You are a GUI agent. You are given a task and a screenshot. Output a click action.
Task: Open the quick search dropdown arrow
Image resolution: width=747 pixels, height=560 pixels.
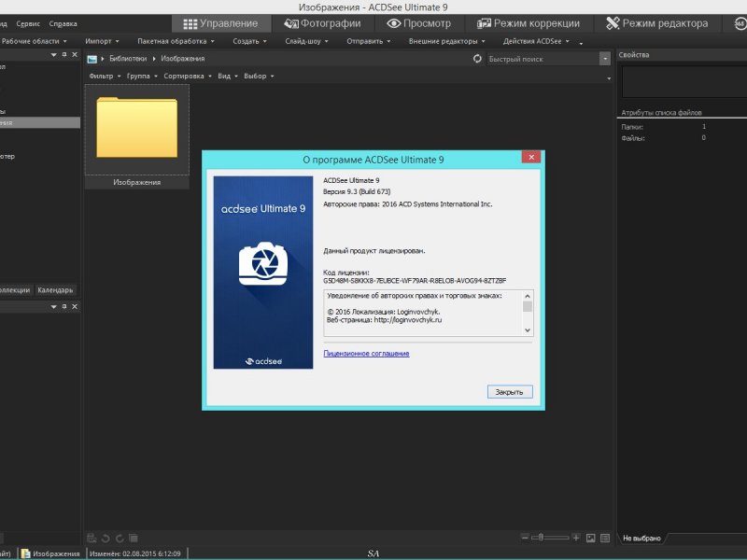[x=605, y=59]
